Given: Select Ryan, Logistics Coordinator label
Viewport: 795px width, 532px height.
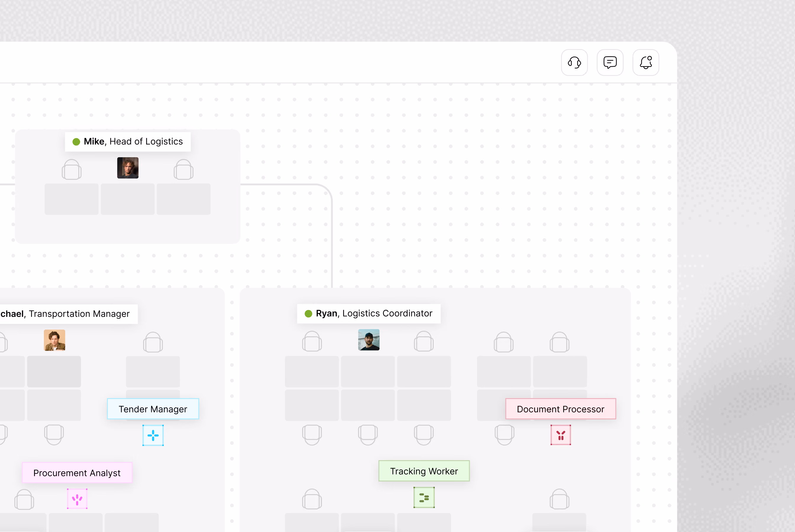Looking at the screenshot, I should (x=369, y=314).
